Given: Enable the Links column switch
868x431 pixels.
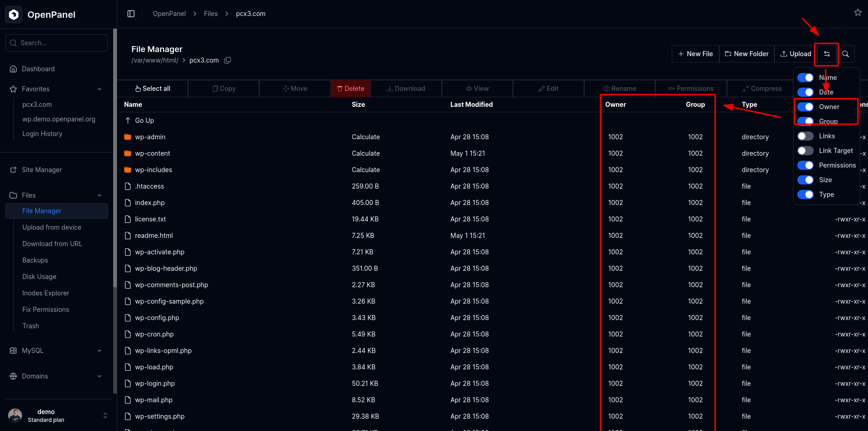Looking at the screenshot, I should [805, 136].
